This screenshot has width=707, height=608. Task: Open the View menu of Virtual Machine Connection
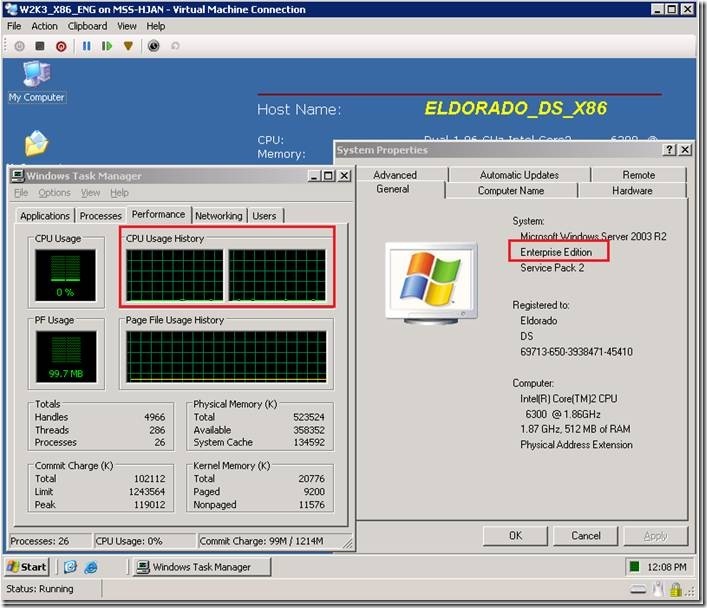(127, 26)
